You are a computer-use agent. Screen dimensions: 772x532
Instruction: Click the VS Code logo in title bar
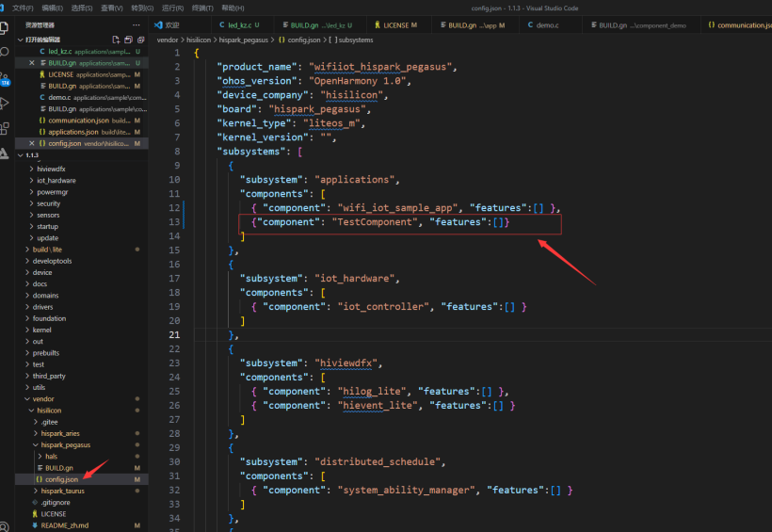(2, 8)
